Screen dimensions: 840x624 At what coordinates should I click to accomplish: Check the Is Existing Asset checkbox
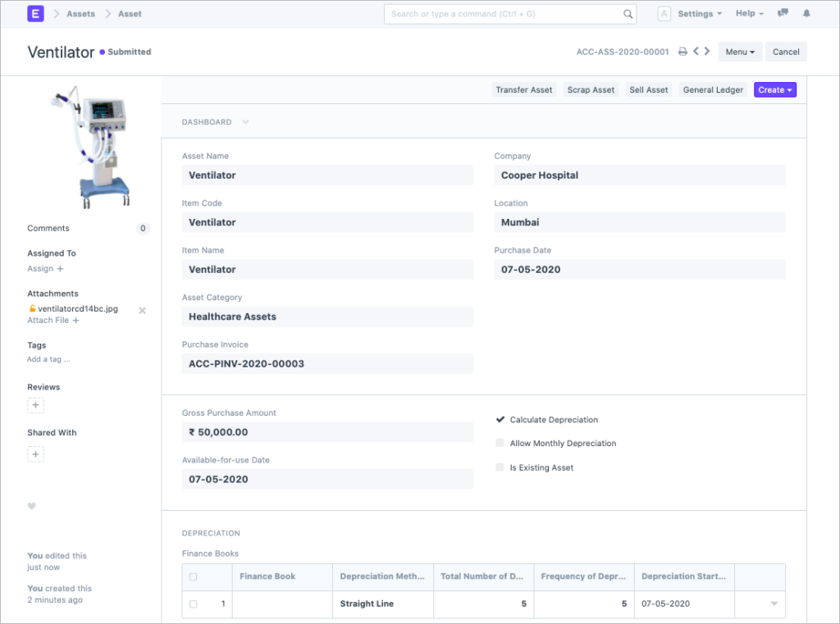point(500,467)
